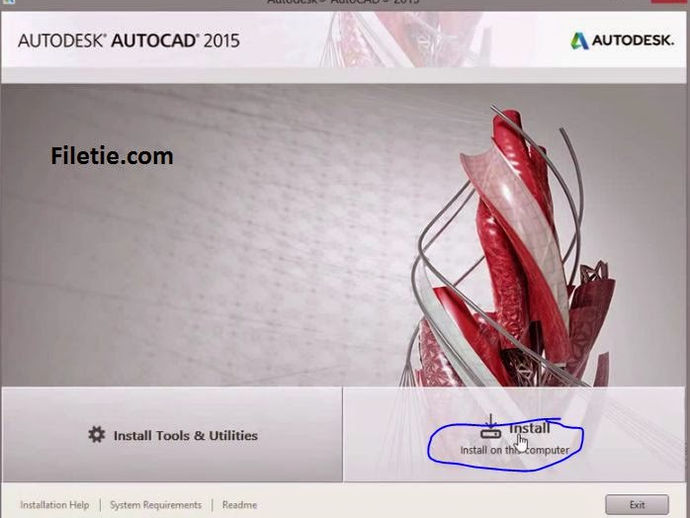Open the System Requirements link
This screenshot has width=690, height=518.
tap(156, 505)
